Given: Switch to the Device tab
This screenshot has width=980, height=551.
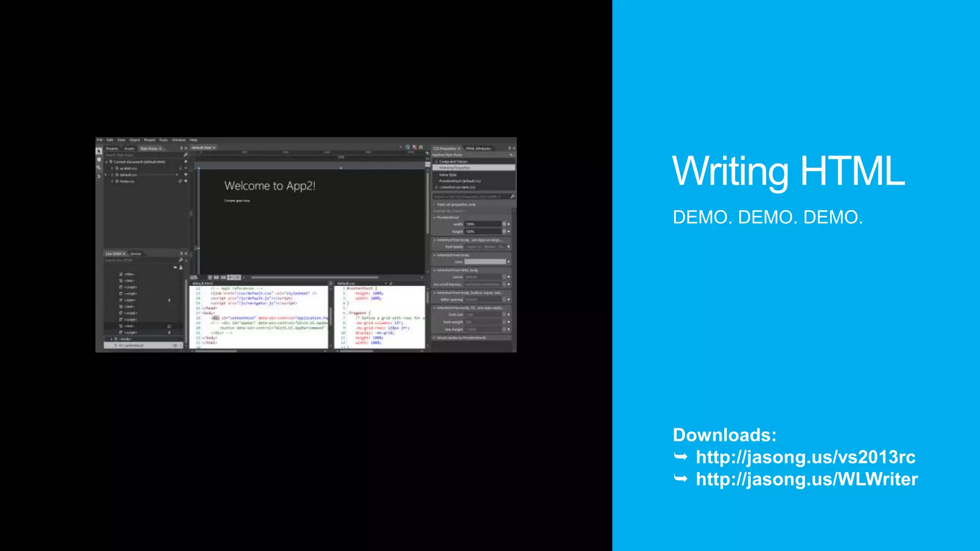Looking at the screenshot, I should coord(135,254).
